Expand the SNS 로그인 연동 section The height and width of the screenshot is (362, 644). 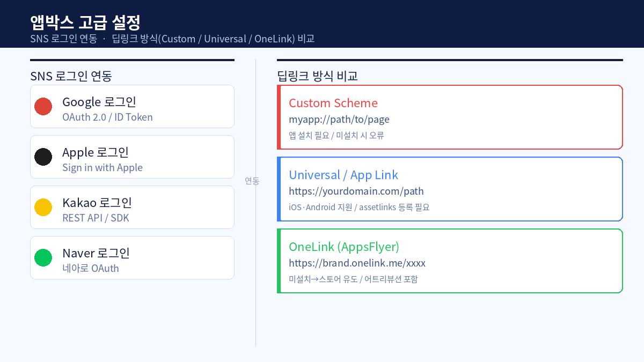click(71, 76)
